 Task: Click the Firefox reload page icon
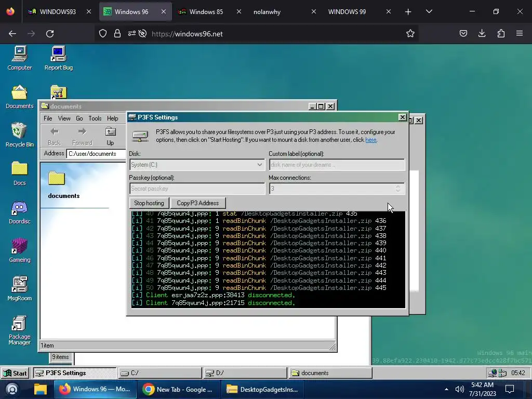50,34
